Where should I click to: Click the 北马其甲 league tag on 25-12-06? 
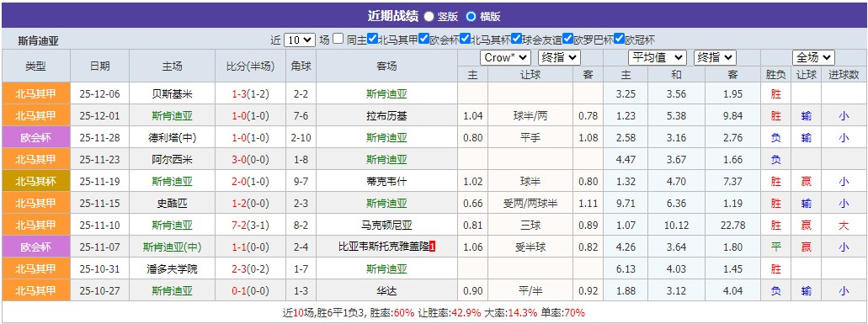[36, 94]
